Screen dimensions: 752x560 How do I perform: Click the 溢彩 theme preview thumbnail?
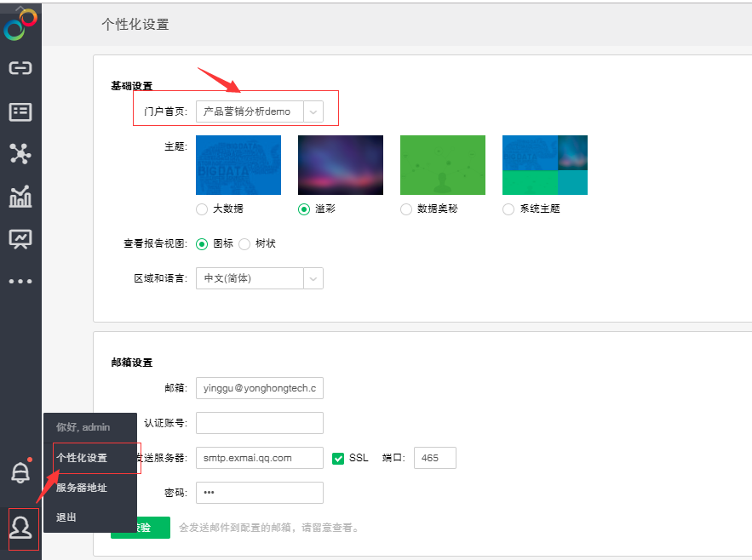click(340, 164)
